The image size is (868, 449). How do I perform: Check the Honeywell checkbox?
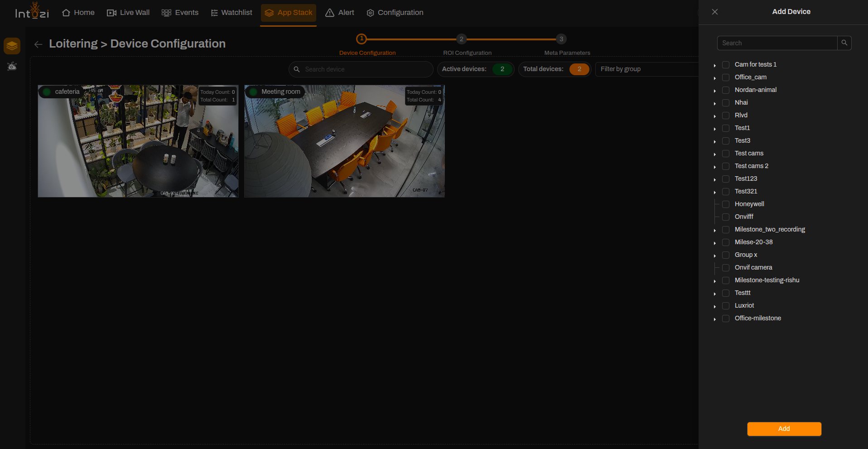[726, 204]
